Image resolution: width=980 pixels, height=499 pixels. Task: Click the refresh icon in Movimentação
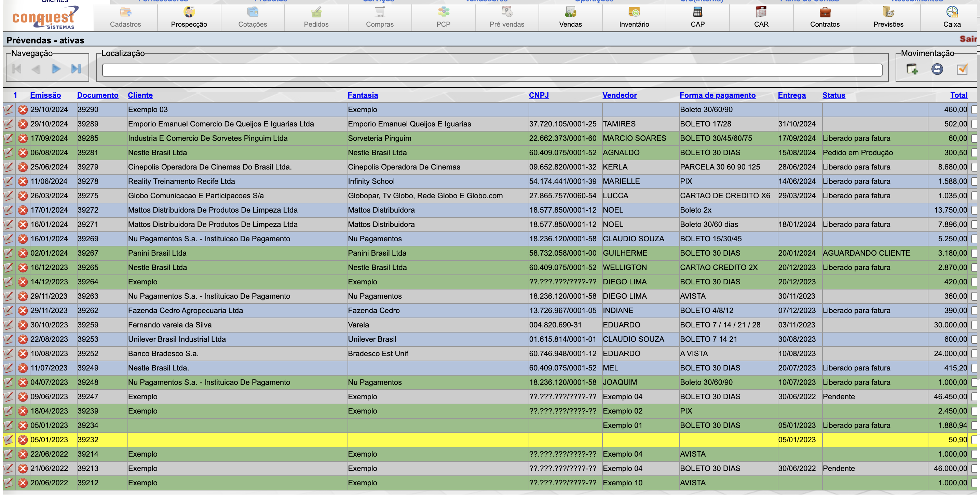tap(937, 69)
